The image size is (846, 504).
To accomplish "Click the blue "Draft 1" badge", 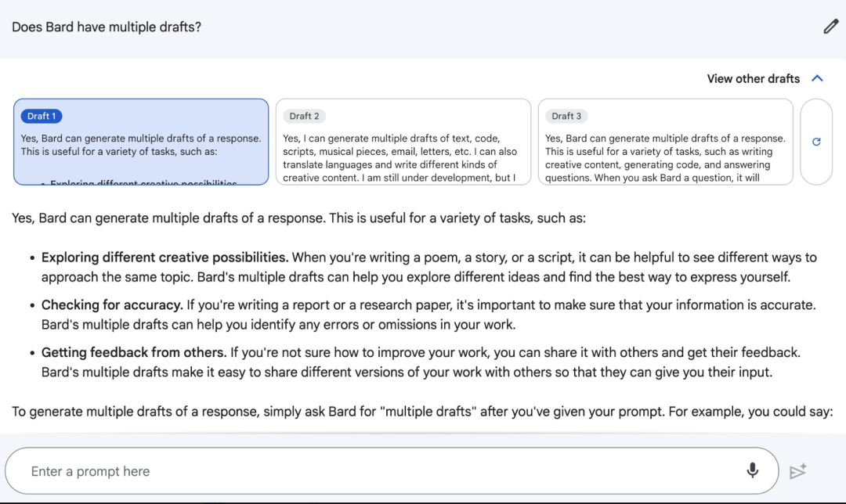I will pos(42,116).
